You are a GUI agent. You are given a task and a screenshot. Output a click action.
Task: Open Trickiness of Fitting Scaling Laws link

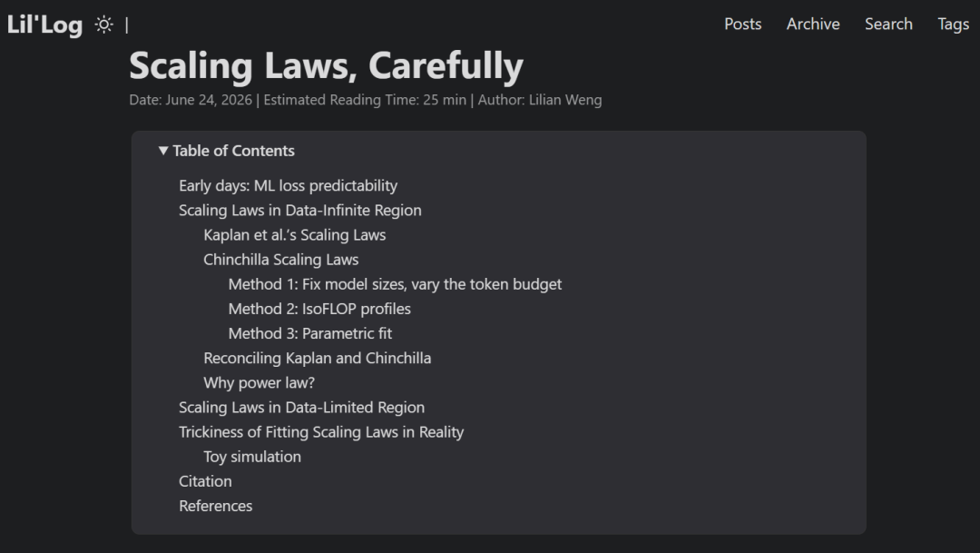(321, 432)
